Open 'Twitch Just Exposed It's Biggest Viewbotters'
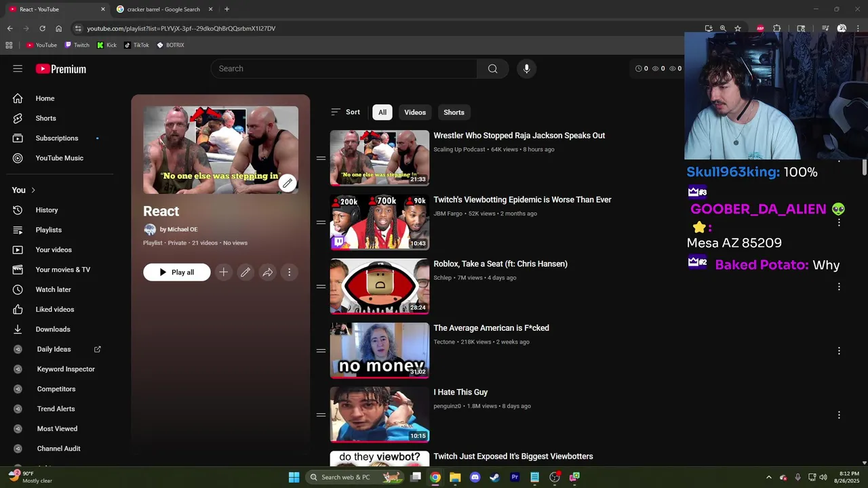 513,456
